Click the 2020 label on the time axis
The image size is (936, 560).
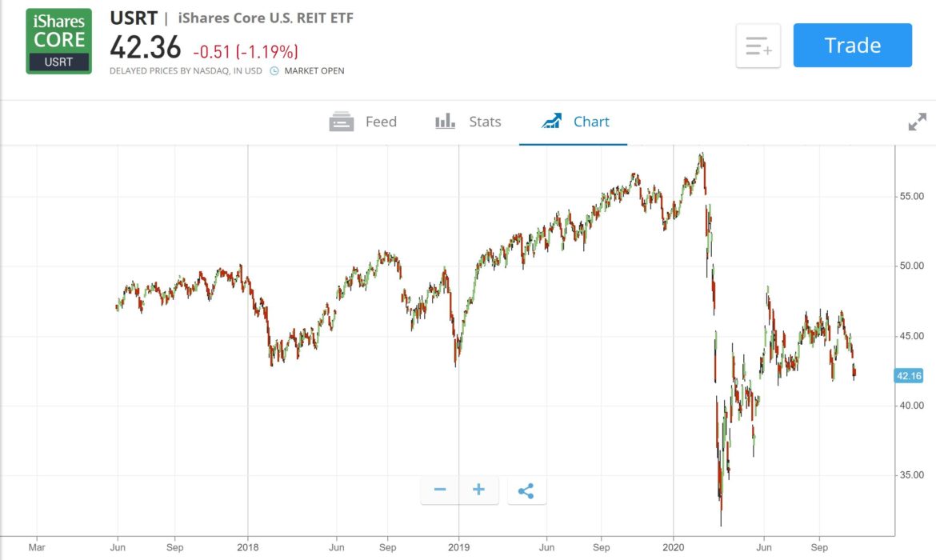point(672,547)
